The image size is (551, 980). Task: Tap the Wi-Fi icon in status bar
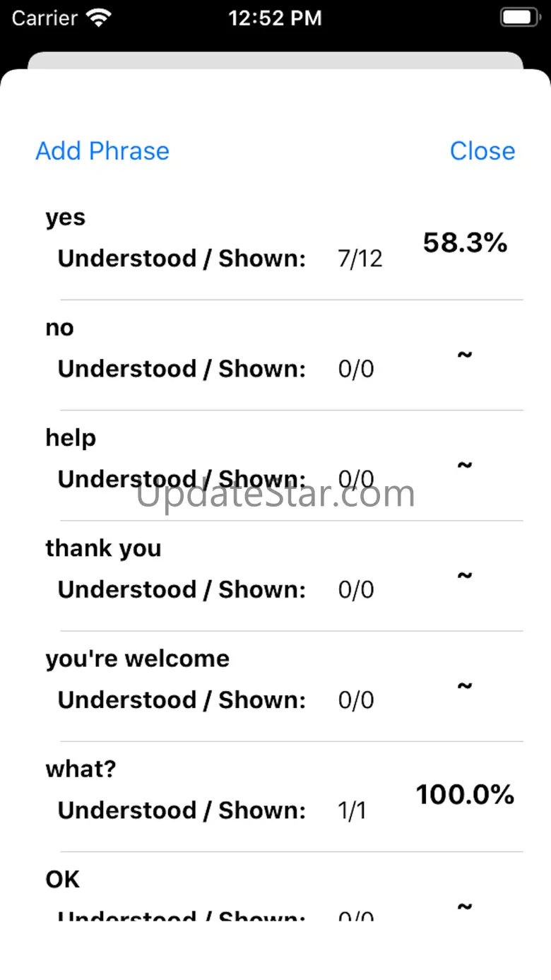[x=99, y=18]
